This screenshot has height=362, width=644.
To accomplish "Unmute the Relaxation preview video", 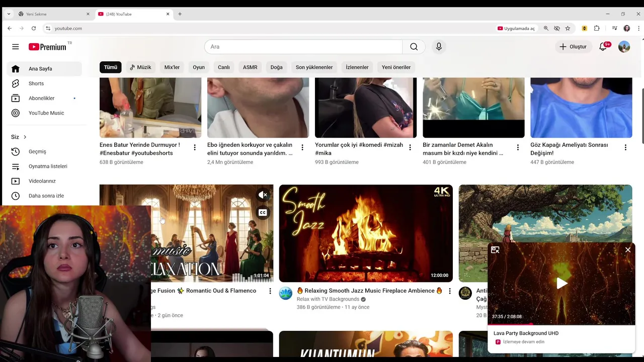I will coord(263,195).
